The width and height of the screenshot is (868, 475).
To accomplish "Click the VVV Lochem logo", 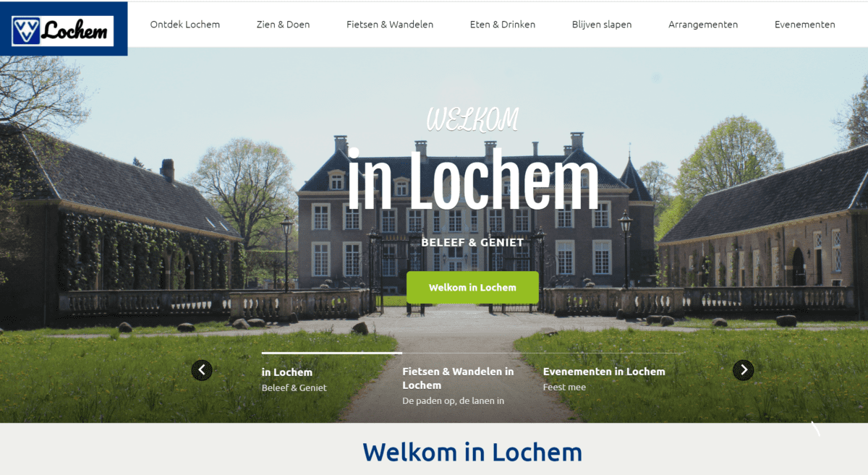I will [x=63, y=30].
